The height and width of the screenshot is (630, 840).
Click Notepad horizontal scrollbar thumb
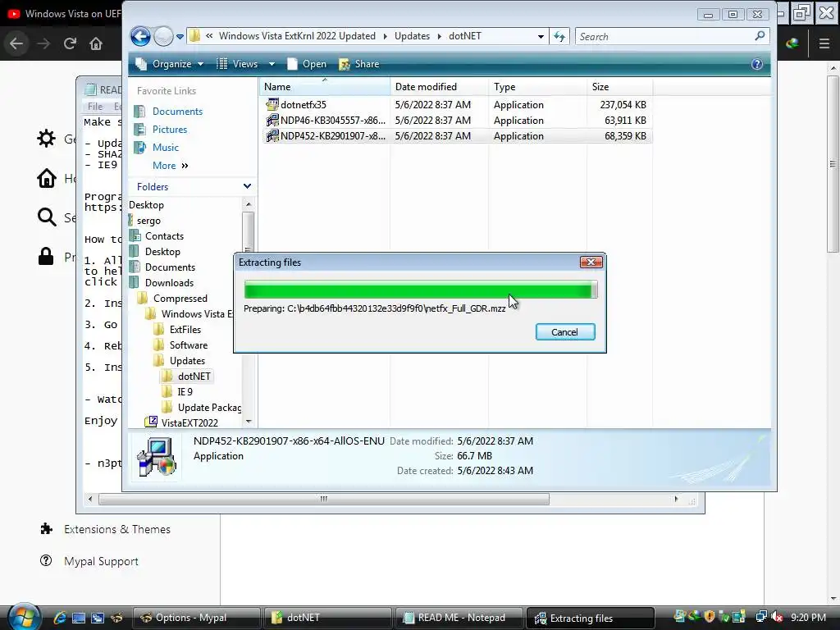(323, 499)
